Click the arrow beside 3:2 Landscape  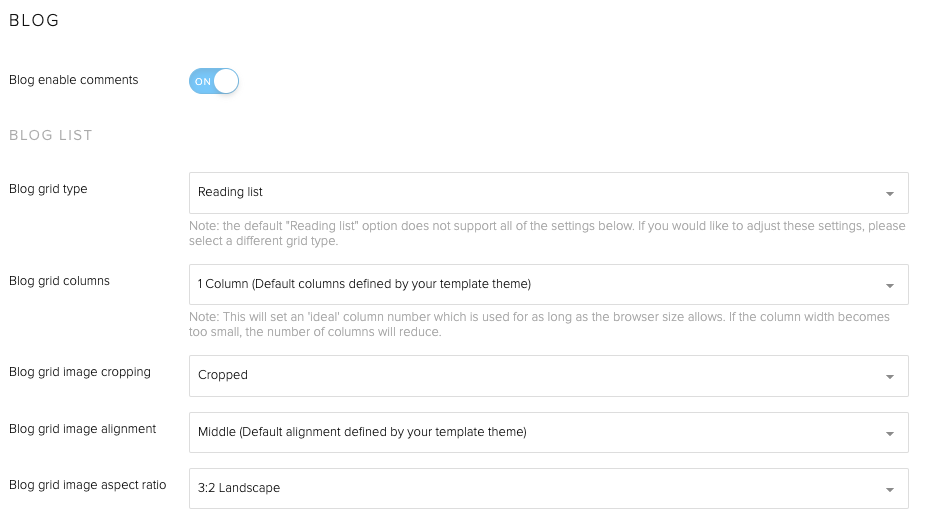tap(889, 490)
